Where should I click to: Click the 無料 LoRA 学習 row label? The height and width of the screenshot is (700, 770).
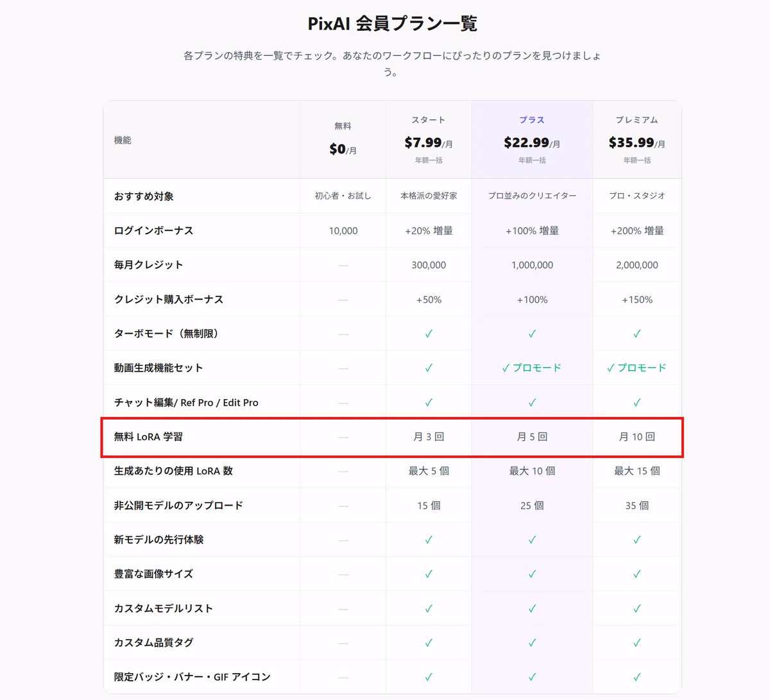[148, 436]
